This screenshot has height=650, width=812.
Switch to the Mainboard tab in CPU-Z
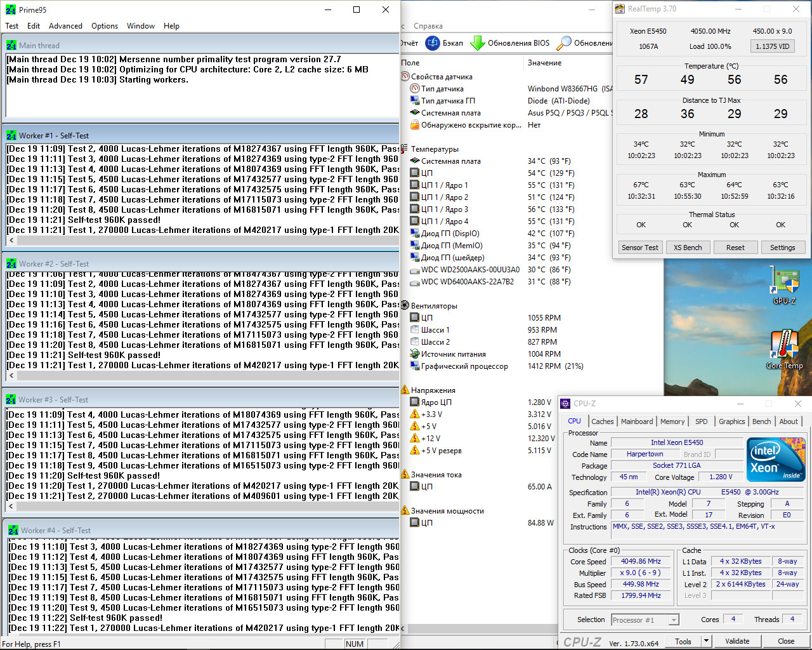637,421
